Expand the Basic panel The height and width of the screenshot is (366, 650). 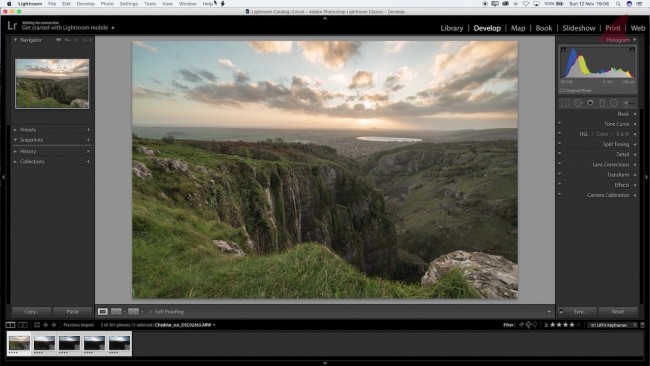click(635, 114)
